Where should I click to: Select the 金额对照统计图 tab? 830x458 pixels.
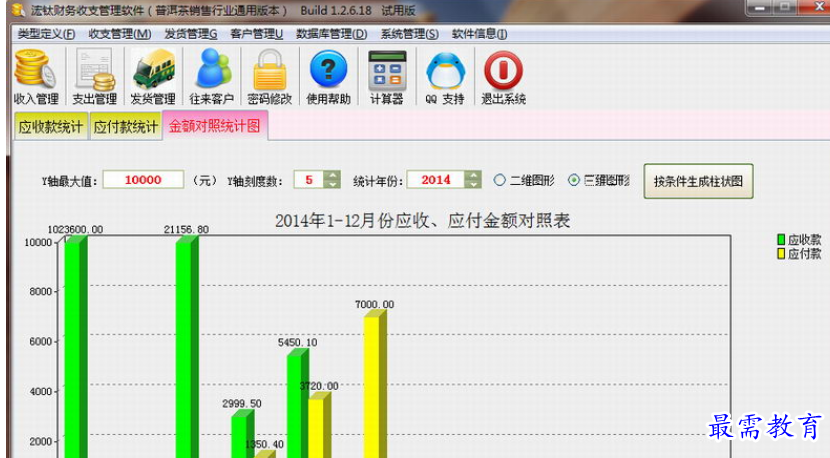(214, 126)
